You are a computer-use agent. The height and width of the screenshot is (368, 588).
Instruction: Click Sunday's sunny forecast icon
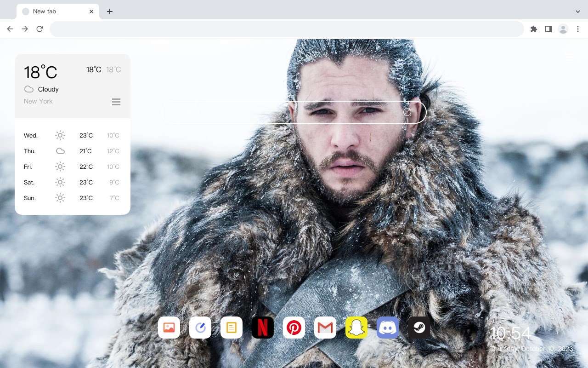[x=60, y=198]
